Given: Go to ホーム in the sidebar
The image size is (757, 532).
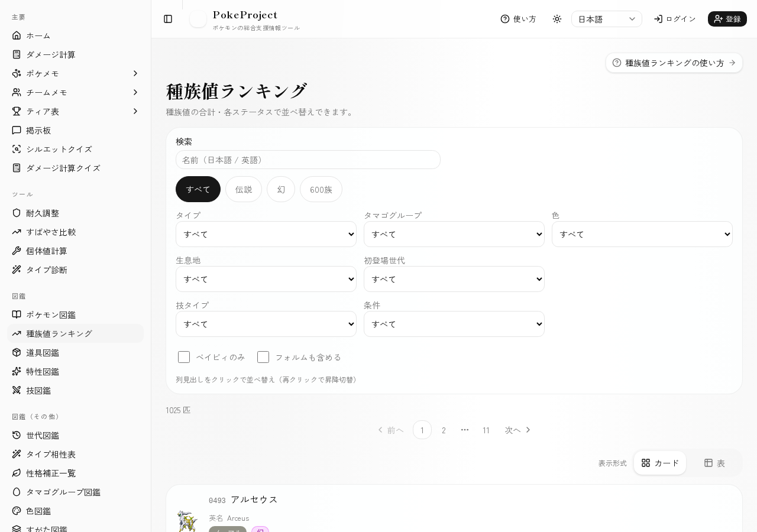Looking at the screenshot, I should click(x=76, y=35).
